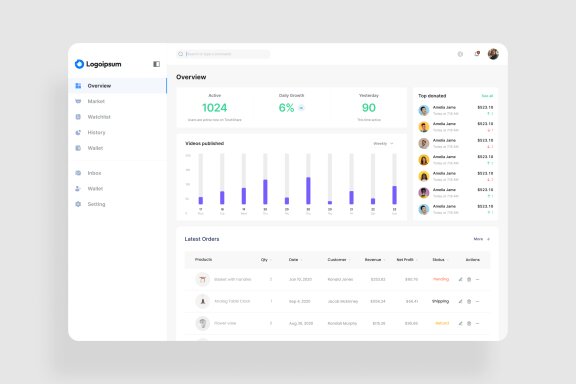The width and height of the screenshot is (576, 384).
Task: Sort orders by Revenue column
Action: click(374, 259)
